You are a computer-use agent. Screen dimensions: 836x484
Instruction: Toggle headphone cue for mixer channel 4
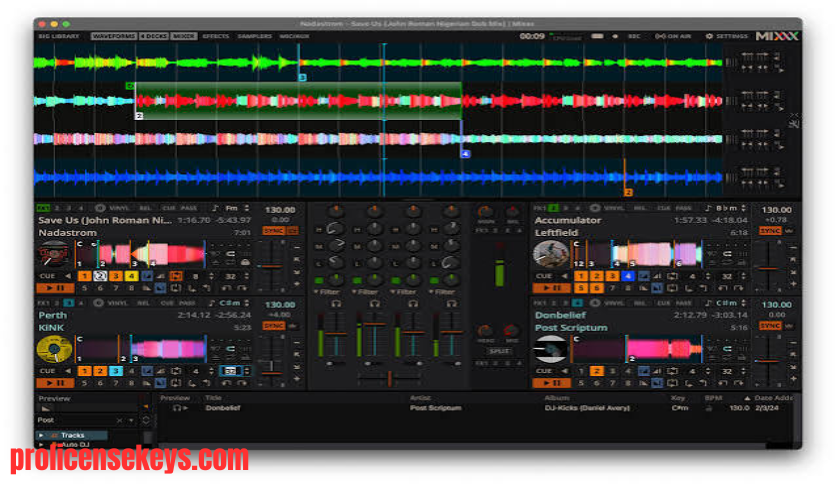tap(452, 303)
